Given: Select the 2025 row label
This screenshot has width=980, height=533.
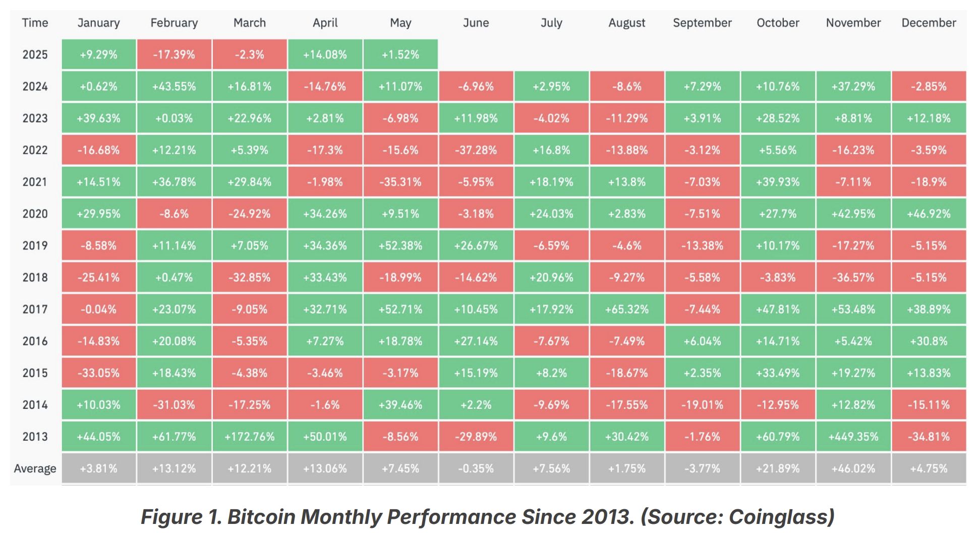Looking at the screenshot, I should [35, 55].
